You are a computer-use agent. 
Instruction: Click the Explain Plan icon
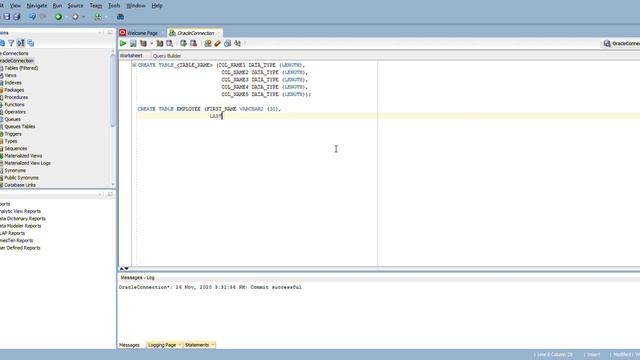click(x=143, y=43)
